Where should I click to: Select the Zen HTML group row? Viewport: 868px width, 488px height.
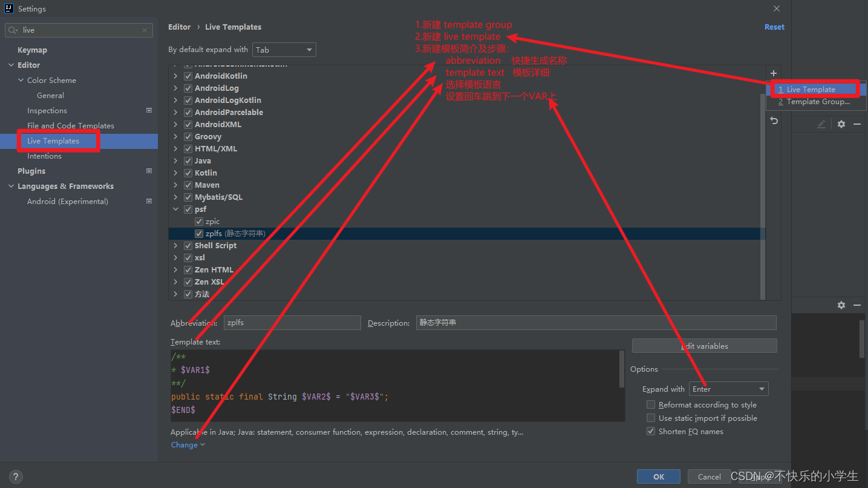pos(467,270)
